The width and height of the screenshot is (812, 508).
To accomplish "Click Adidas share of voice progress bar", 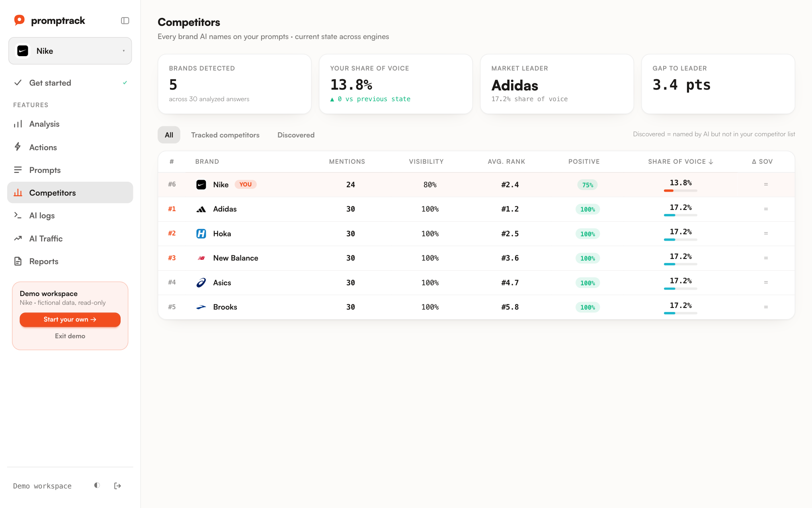I will coord(680,215).
